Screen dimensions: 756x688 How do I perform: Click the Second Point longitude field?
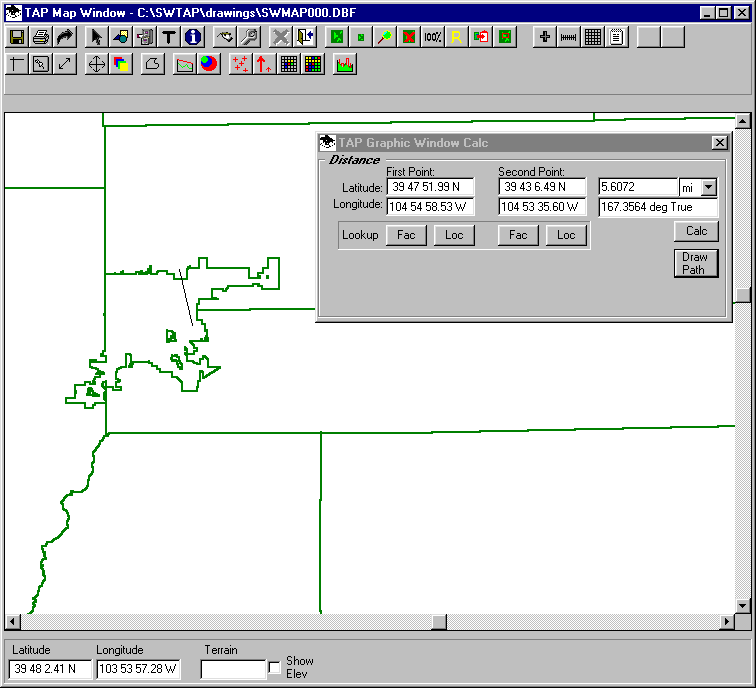(x=542, y=207)
